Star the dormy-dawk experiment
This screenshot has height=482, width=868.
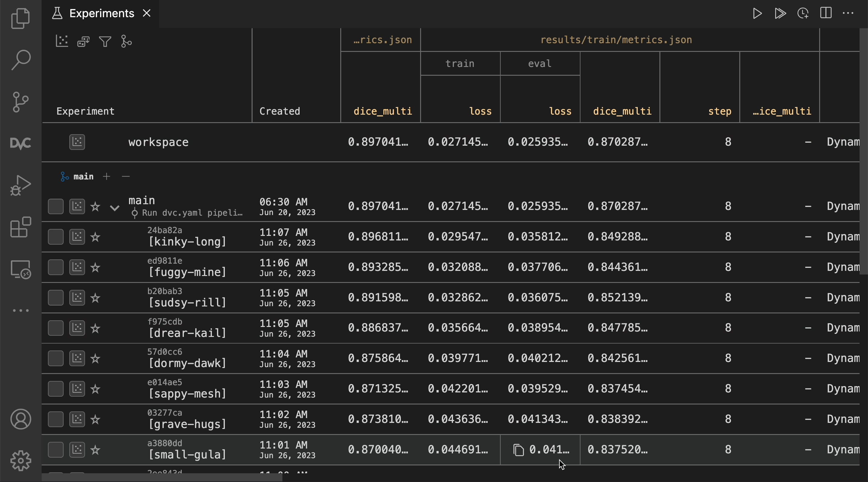95,359
